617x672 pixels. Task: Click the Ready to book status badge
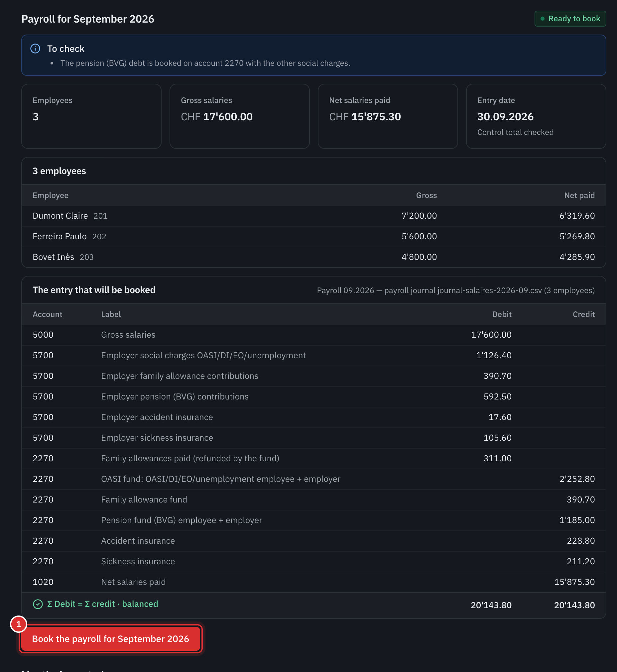[x=570, y=19]
